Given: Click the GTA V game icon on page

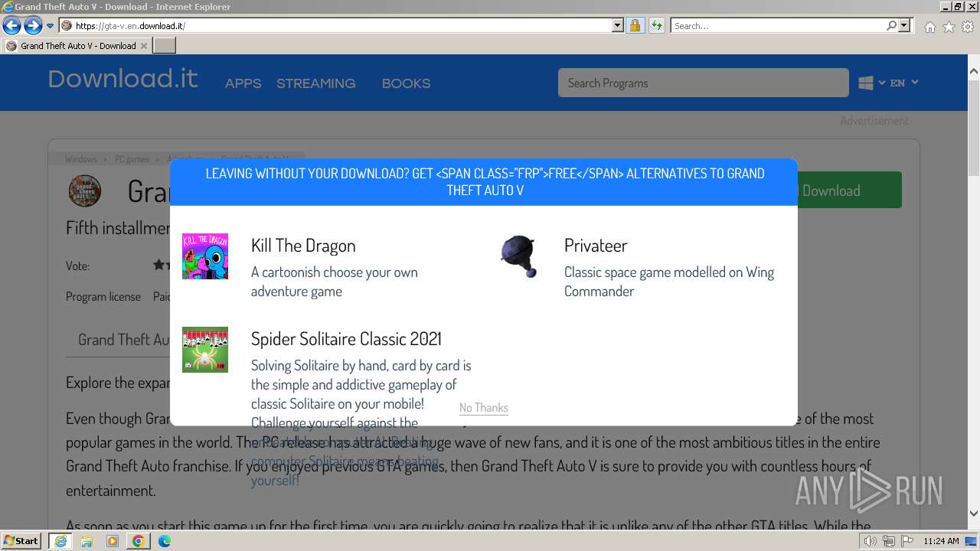Looking at the screenshot, I should 84,191.
